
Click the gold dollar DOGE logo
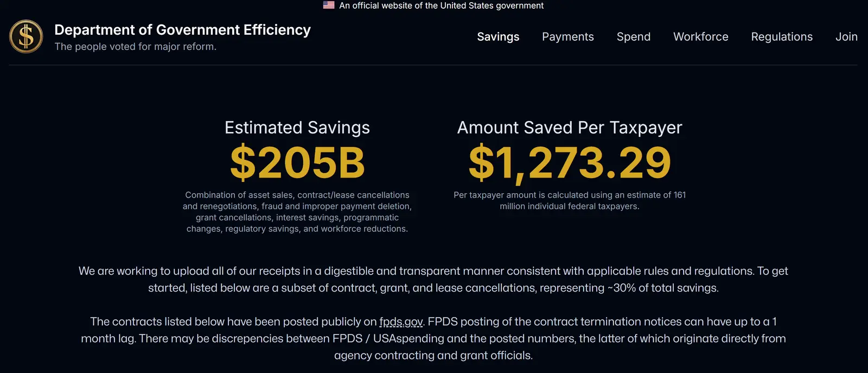tap(26, 36)
